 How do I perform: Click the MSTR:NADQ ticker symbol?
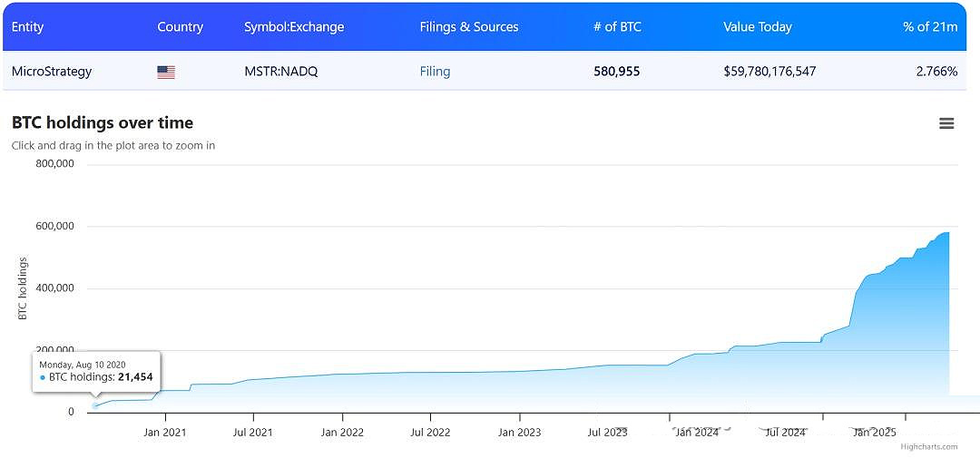(x=281, y=72)
